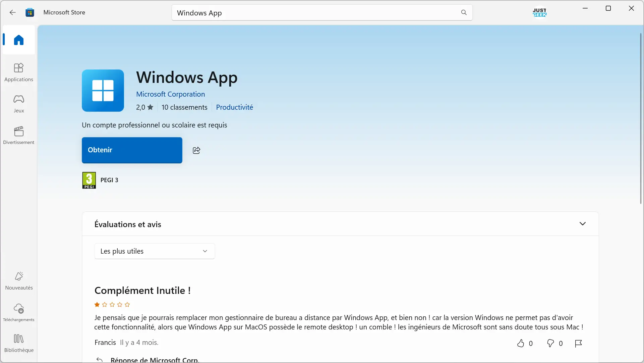Open the Home section in sidebar

pos(19,40)
